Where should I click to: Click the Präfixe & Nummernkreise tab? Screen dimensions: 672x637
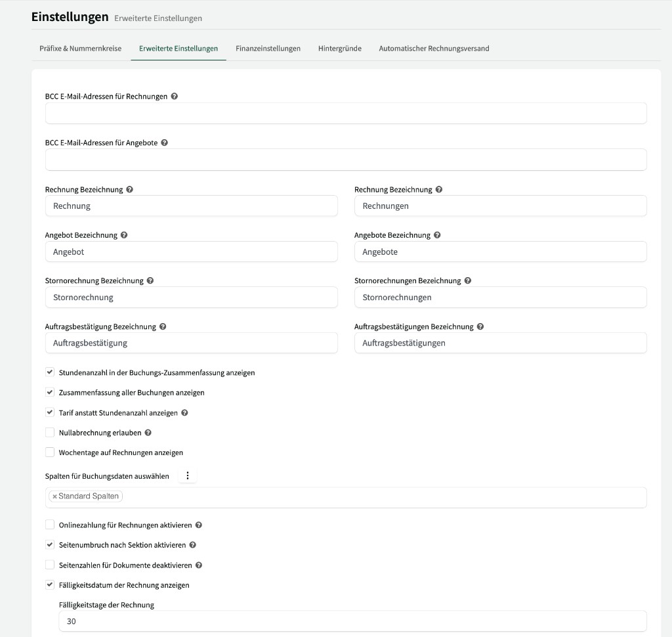79,48
